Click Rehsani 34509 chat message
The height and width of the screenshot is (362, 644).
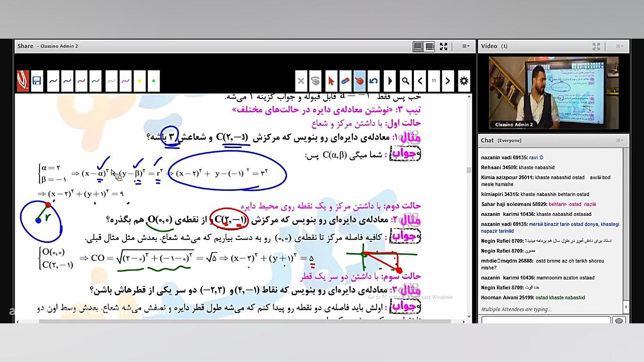click(518, 167)
